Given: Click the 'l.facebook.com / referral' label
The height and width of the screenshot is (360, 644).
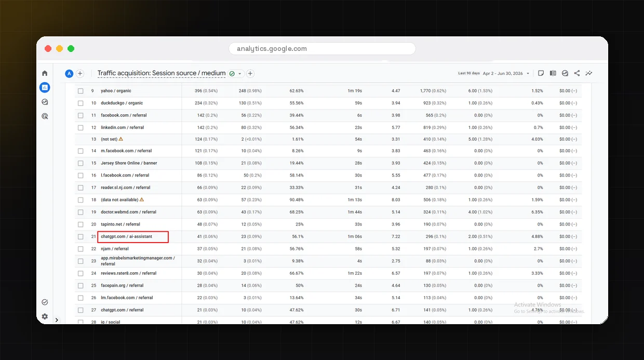Looking at the screenshot, I should click(125, 176).
